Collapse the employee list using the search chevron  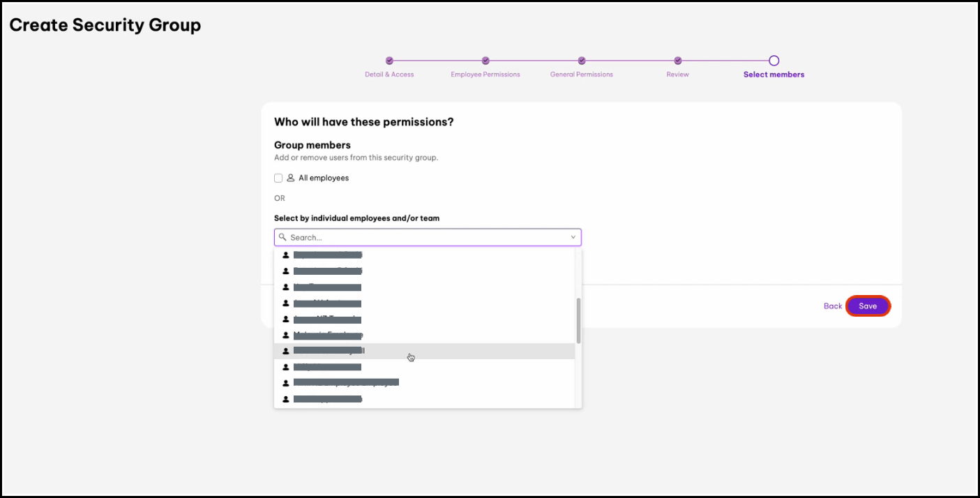573,237
